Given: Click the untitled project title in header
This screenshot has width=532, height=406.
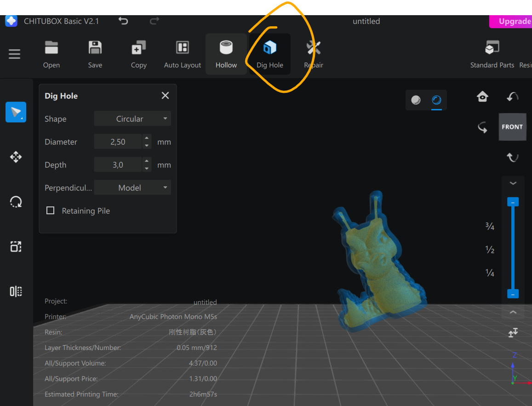Looking at the screenshot, I should pyautogui.click(x=366, y=21).
